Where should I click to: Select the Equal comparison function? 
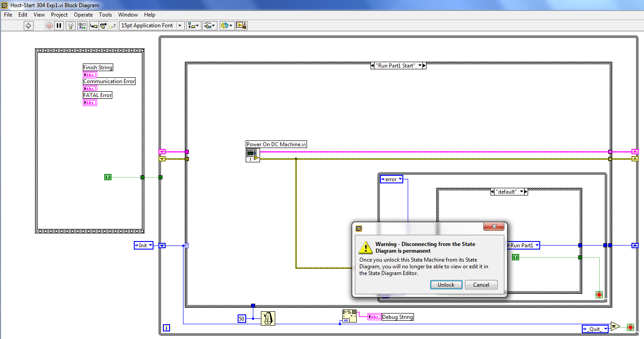(x=616, y=326)
